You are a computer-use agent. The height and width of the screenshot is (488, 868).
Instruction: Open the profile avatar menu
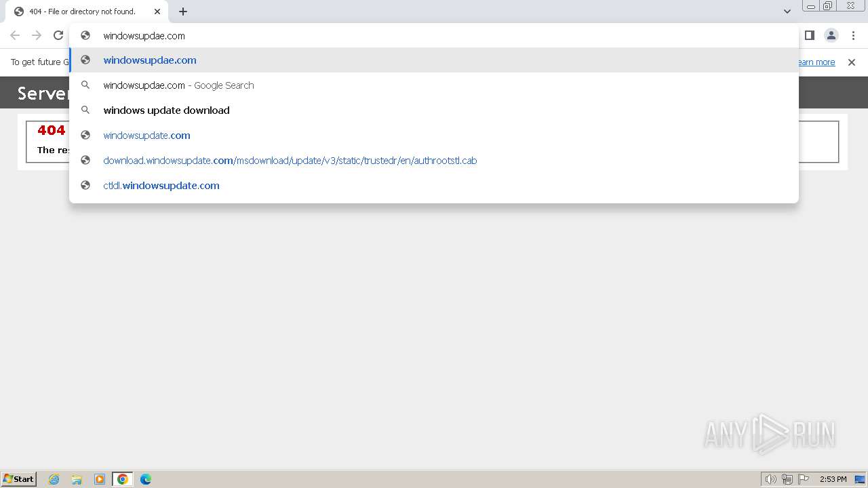point(831,35)
